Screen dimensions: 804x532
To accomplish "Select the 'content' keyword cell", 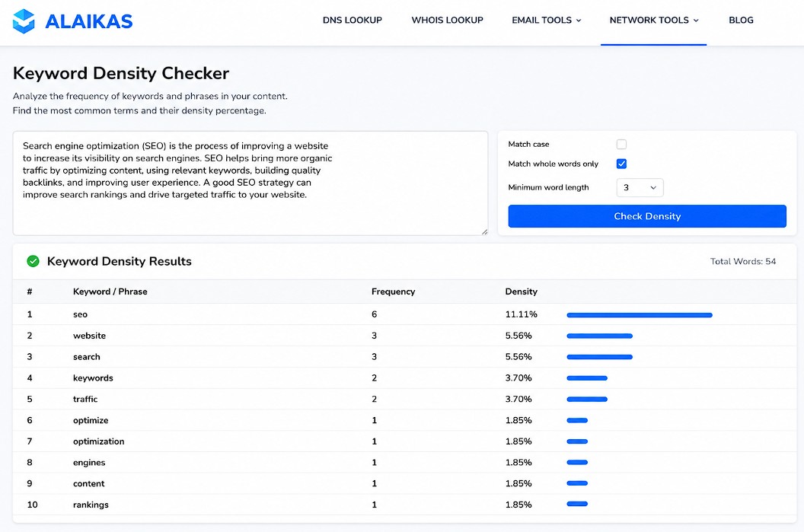I will (89, 483).
